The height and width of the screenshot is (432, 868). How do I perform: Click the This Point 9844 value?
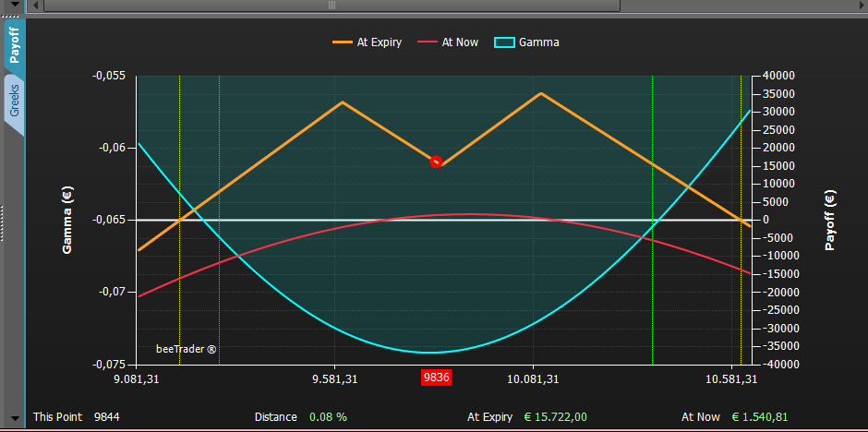coord(107,417)
